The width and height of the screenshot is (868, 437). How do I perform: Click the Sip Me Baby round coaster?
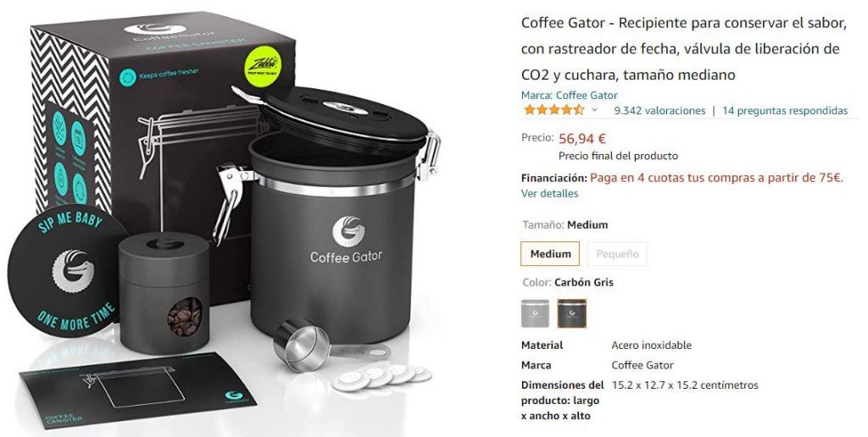(x=68, y=270)
